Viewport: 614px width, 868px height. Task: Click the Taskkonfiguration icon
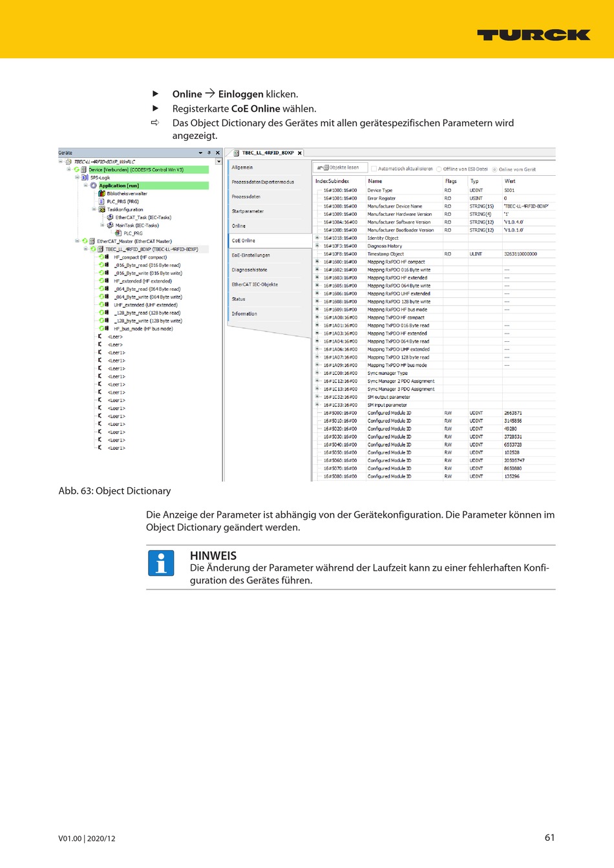[x=101, y=209]
